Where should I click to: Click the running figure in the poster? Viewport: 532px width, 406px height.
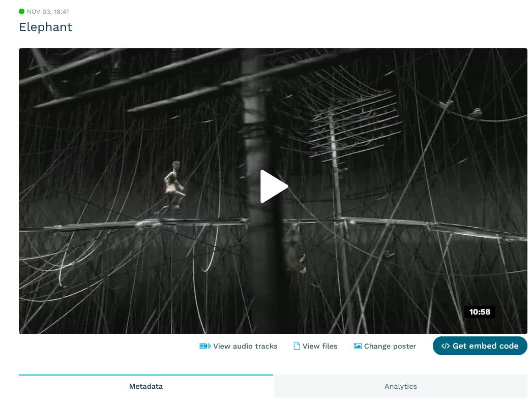[174, 188]
